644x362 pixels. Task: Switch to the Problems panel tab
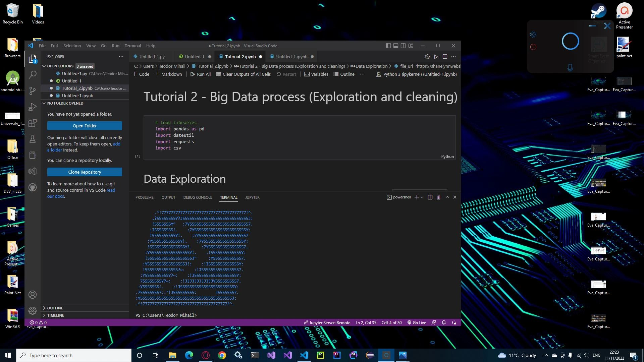(x=144, y=197)
